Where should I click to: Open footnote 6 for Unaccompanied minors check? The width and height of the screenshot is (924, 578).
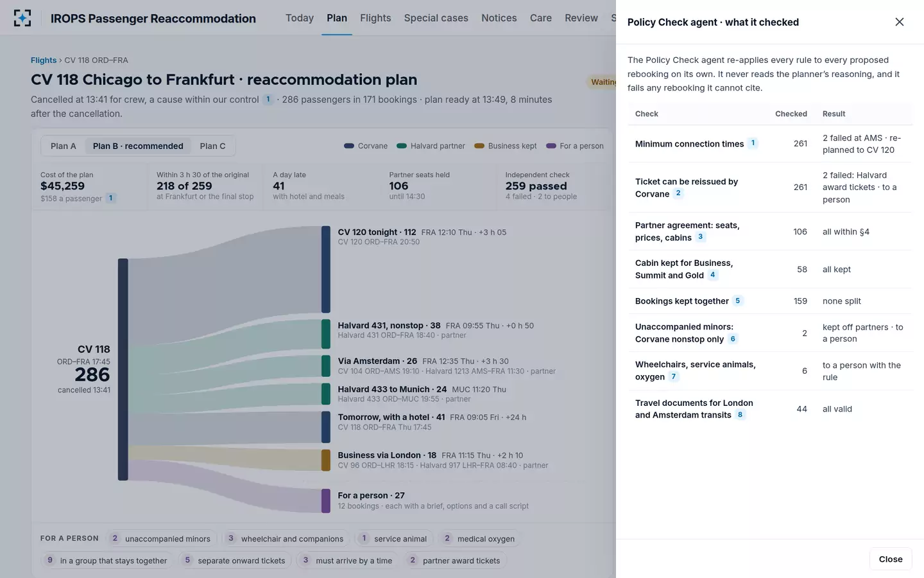[x=733, y=339]
